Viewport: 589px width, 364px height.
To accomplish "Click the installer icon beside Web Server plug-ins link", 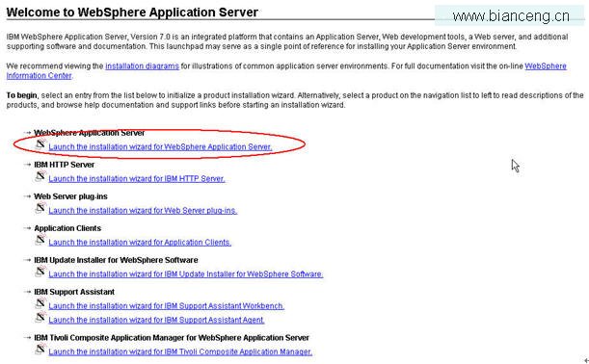I will point(40,208).
